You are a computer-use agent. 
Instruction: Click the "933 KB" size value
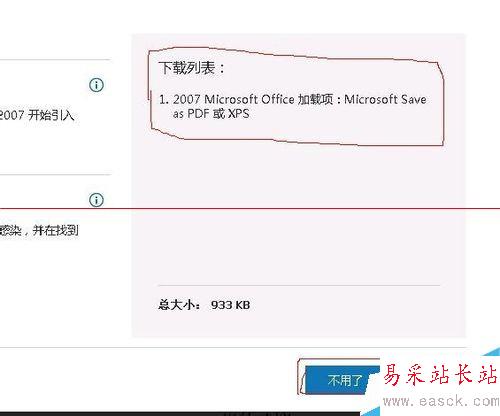pyautogui.click(x=230, y=305)
